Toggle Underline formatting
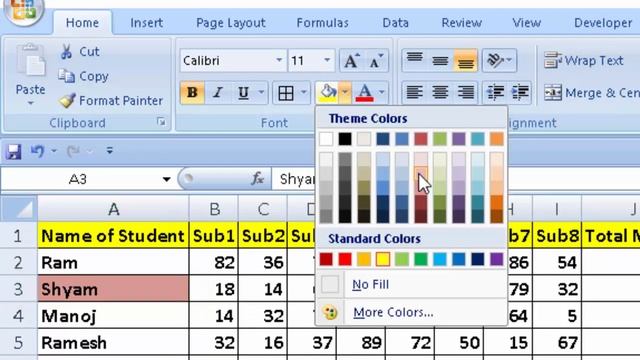The image size is (640, 360). tap(243, 93)
